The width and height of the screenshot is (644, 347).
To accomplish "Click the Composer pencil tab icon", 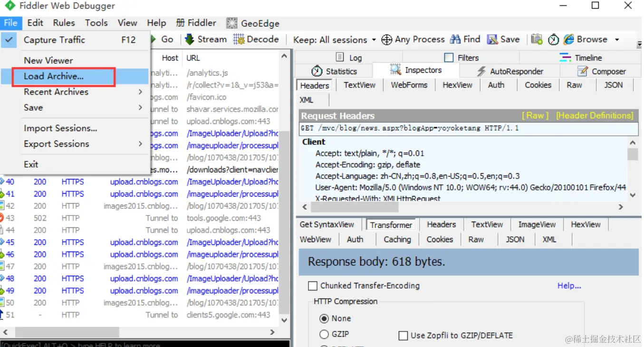I will (x=582, y=71).
